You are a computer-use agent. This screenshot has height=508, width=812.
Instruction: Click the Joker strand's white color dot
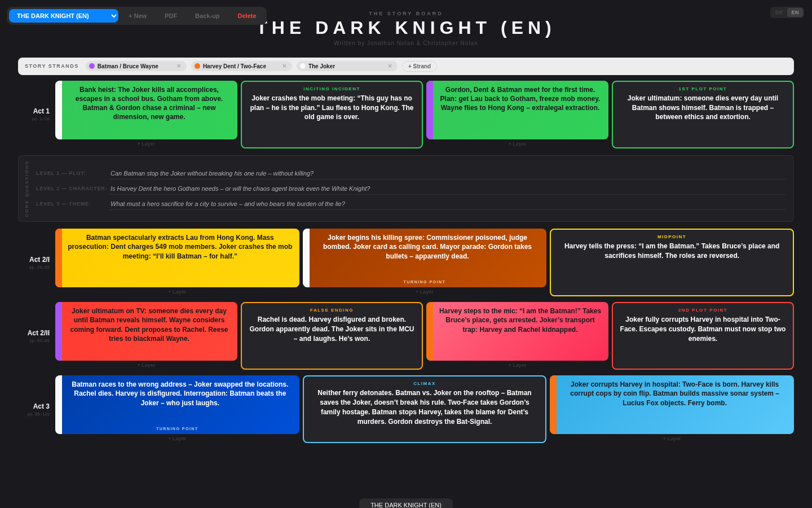[303, 66]
